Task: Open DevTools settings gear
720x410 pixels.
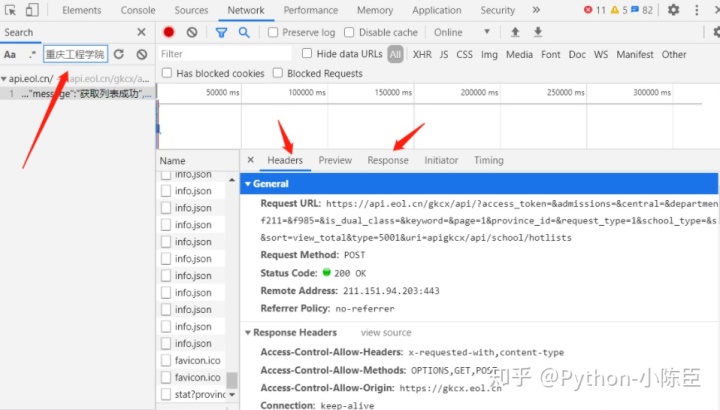Action: (x=673, y=10)
